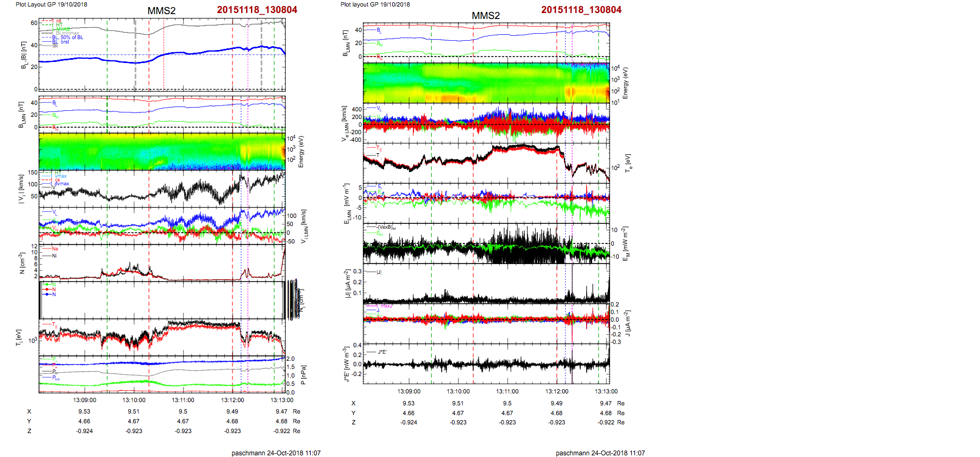The image size is (980, 457).
Task: Click the B_LMN [nT] axis label in left plot
Action: tap(22, 114)
